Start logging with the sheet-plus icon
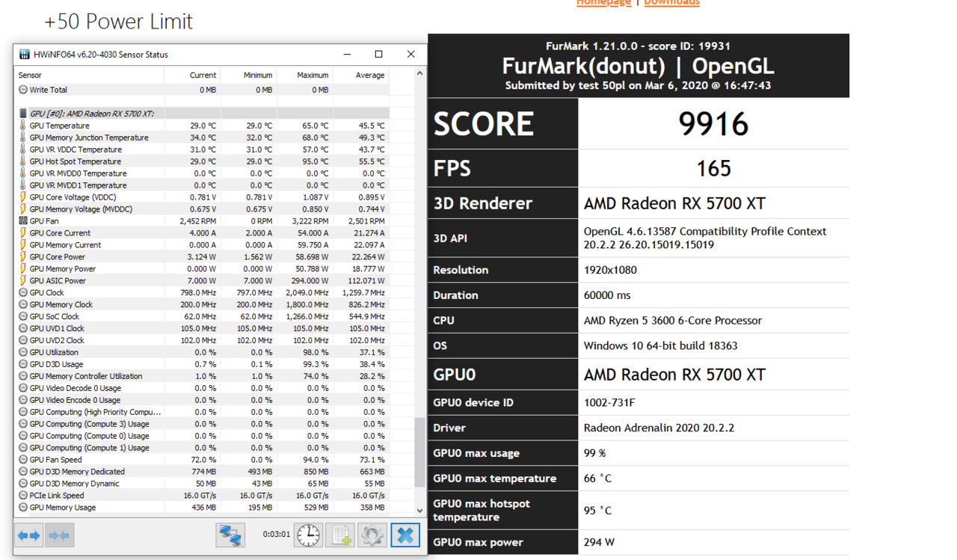The height and width of the screenshot is (560, 957). point(340,535)
